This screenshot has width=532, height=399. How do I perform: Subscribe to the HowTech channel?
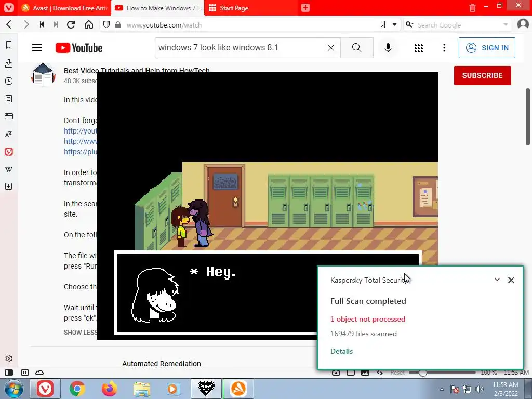(483, 75)
